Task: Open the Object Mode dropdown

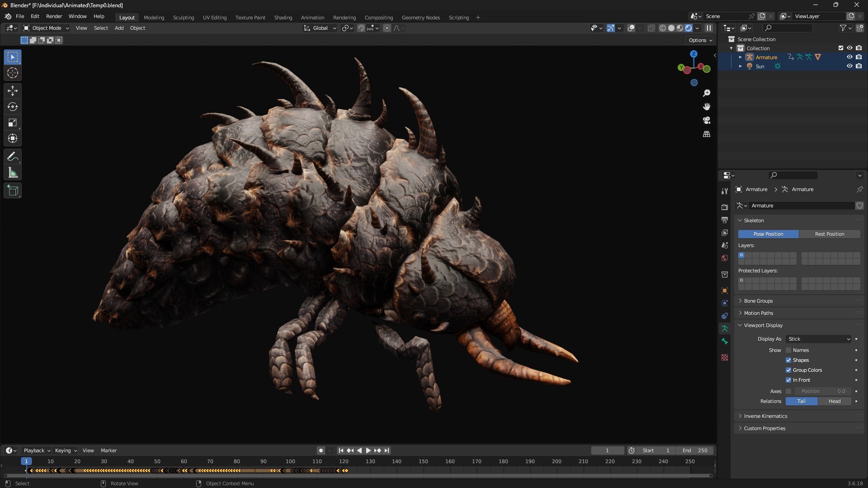Action: [47, 28]
